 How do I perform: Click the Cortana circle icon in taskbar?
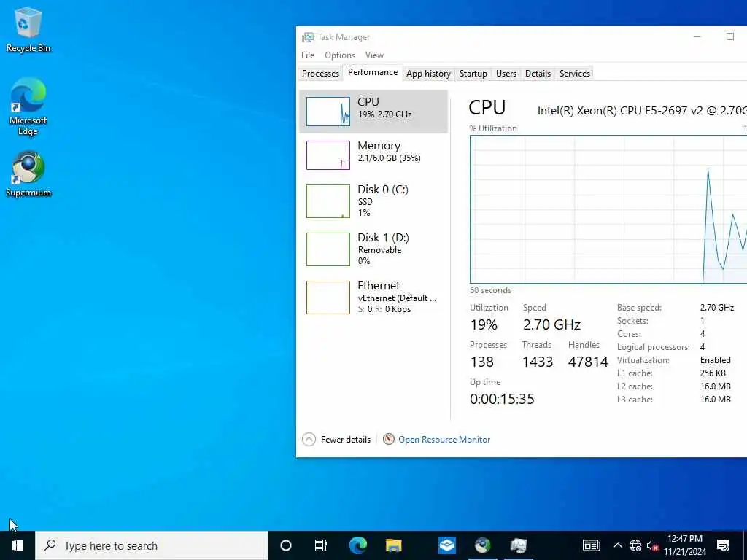tap(286, 545)
